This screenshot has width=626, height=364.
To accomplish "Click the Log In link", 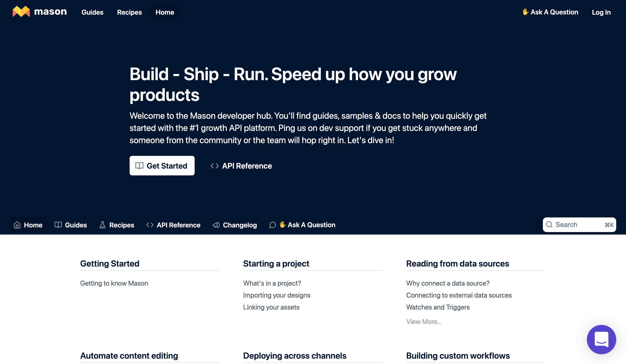I will click(601, 12).
